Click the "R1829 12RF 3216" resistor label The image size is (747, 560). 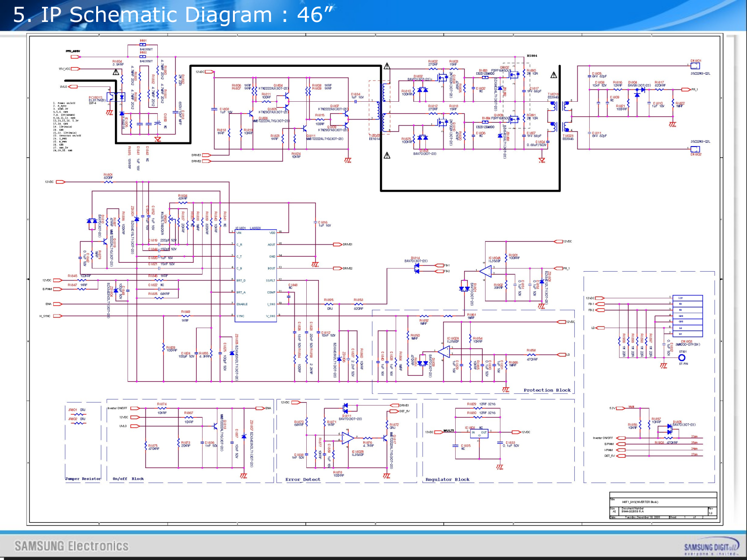[x=481, y=404]
